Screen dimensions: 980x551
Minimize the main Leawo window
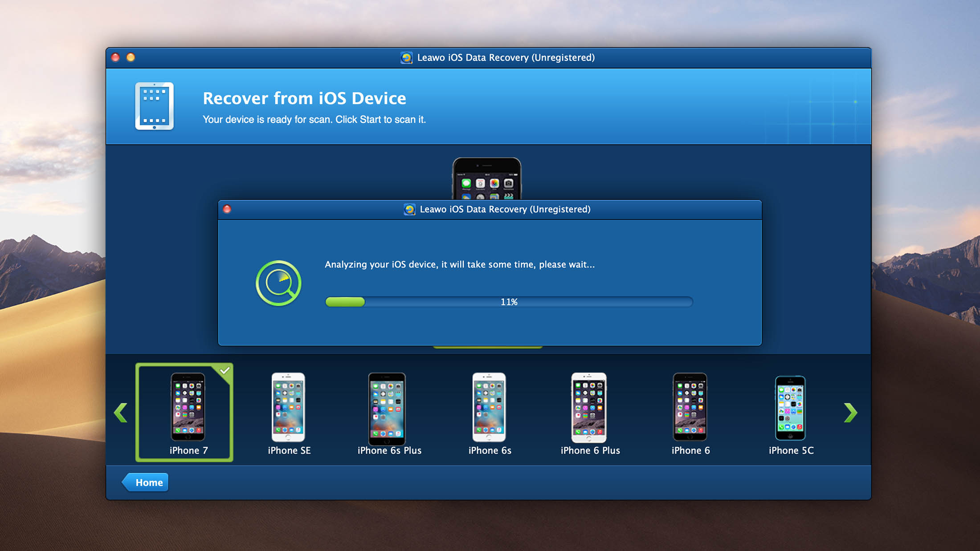pos(131,57)
